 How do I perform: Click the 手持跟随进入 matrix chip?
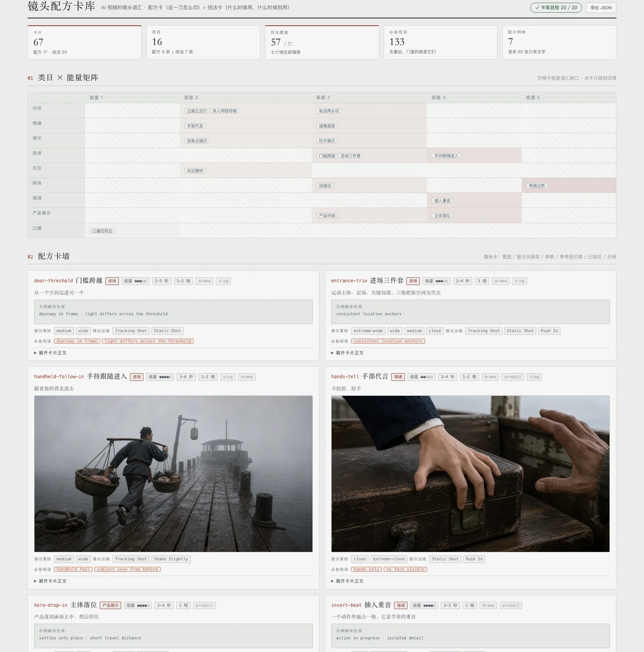pyautogui.click(x=447, y=156)
